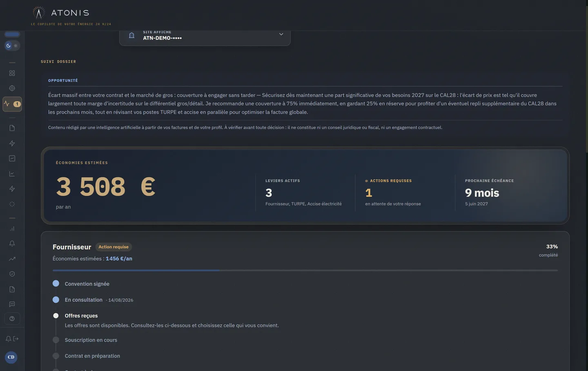Select the activity pulse icon with badge 1
588x371 pixels.
(x=12, y=104)
